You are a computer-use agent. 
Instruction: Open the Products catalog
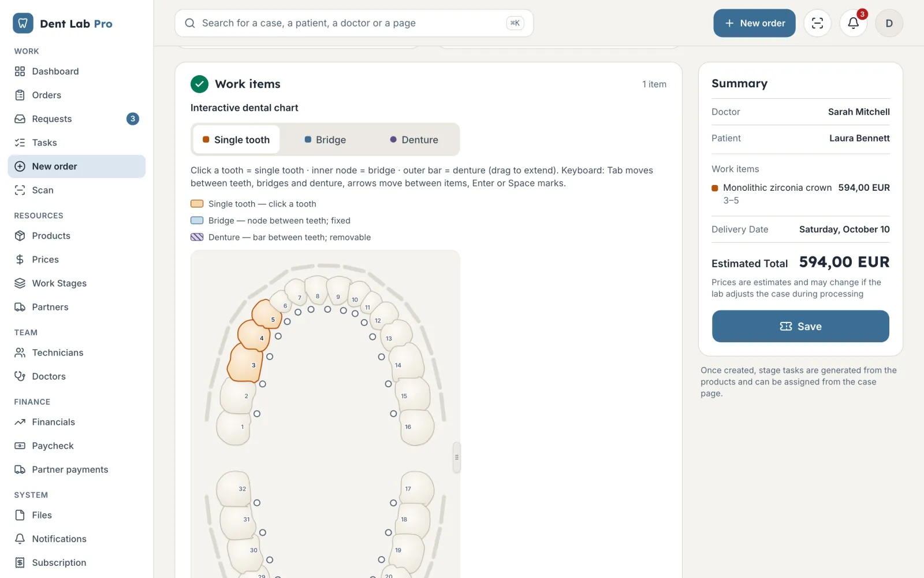pyautogui.click(x=76, y=236)
